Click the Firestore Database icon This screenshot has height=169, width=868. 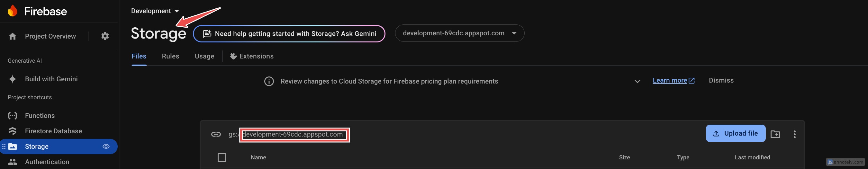click(13, 131)
